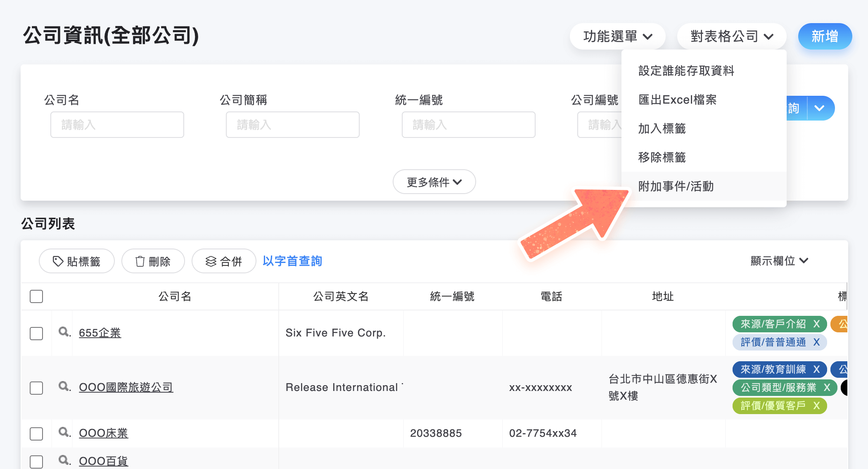Check the row checkbox for 655企業
Viewport: 868px width, 469px height.
coord(36,333)
